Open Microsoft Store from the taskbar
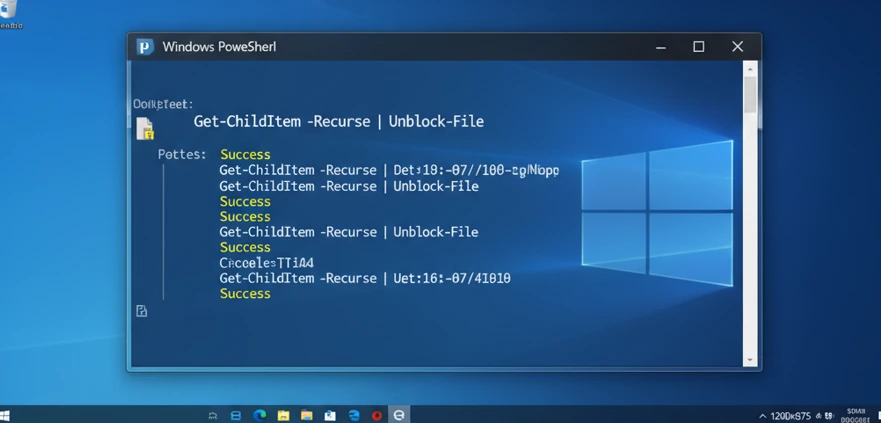The height and width of the screenshot is (423, 881). 330,416
